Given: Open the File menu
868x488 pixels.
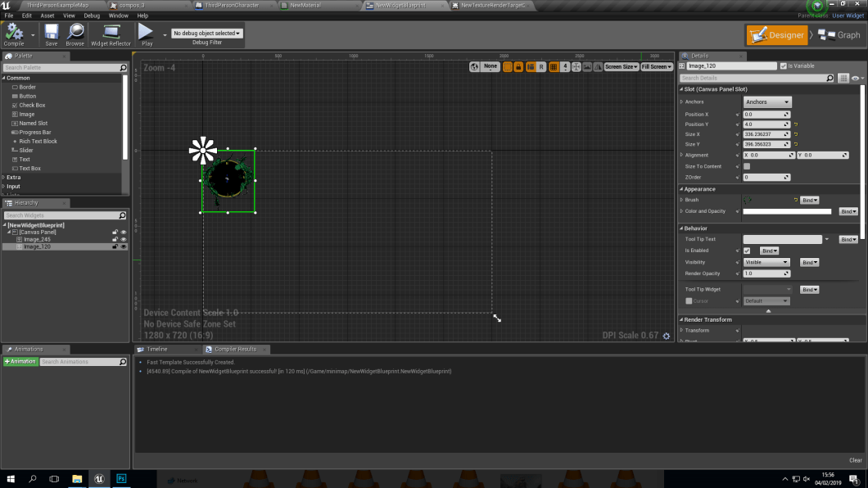Looking at the screenshot, I should (x=9, y=16).
